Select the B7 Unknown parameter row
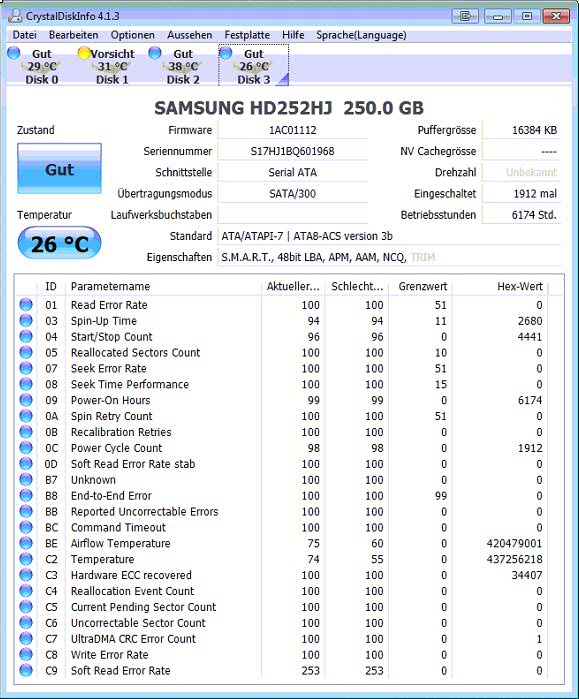Image resolution: width=579 pixels, height=699 pixels. (x=289, y=480)
